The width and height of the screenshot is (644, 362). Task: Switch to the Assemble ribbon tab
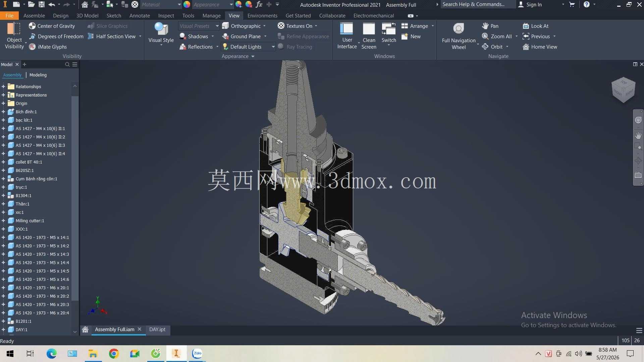click(34, 15)
